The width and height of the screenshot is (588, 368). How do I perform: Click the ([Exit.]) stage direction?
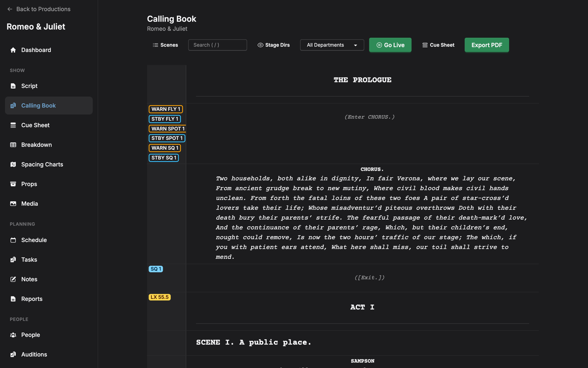(x=369, y=278)
